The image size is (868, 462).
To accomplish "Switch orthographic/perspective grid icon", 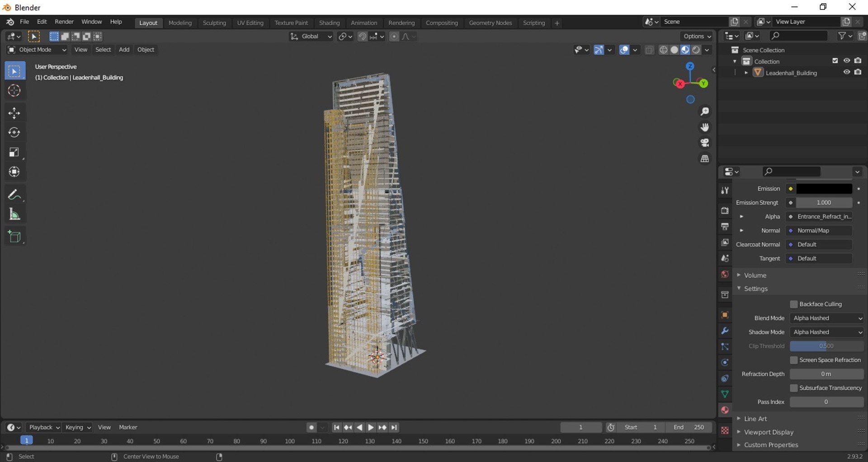I will pyautogui.click(x=704, y=159).
